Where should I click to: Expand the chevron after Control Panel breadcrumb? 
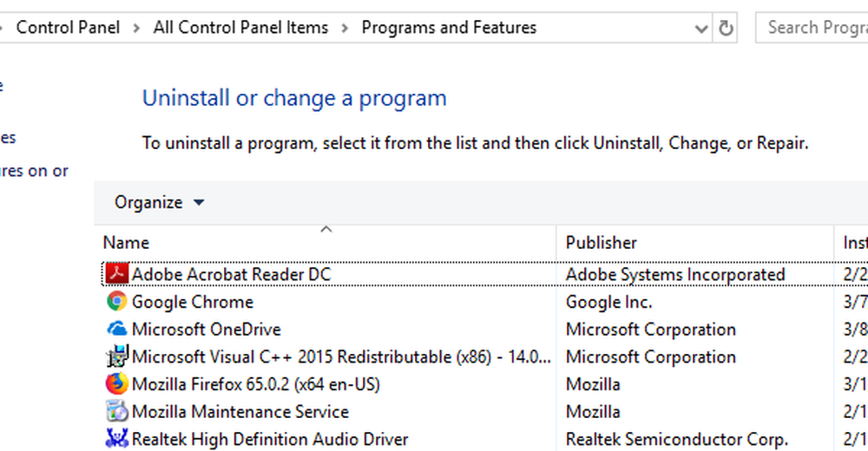coord(138,28)
